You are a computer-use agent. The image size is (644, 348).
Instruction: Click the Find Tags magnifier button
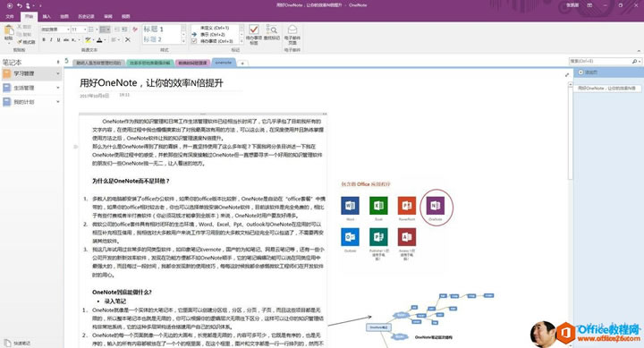[272, 32]
